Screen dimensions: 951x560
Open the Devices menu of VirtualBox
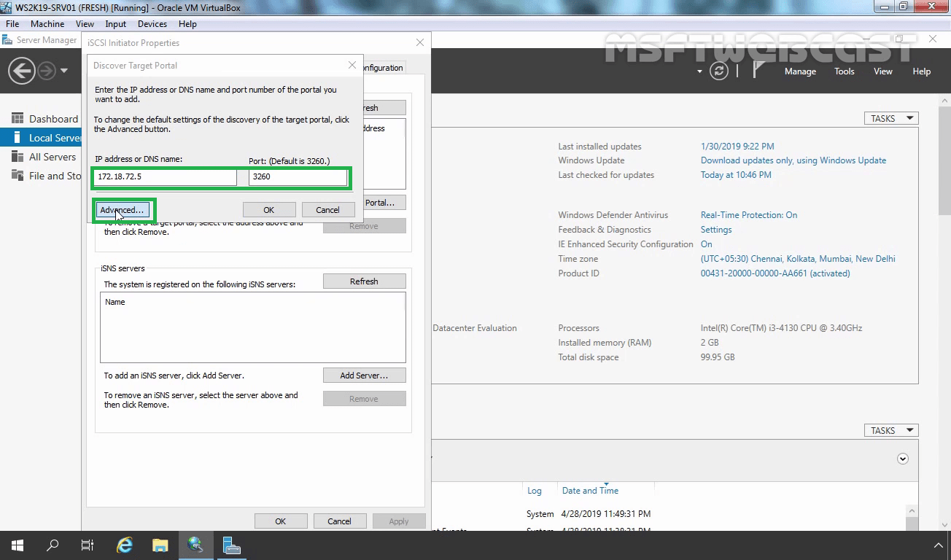pyautogui.click(x=152, y=23)
